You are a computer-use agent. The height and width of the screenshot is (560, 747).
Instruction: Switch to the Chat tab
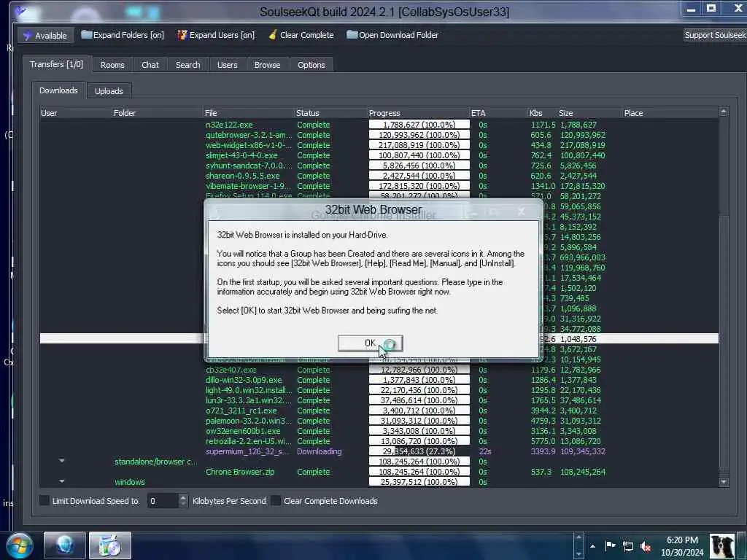[x=150, y=65]
